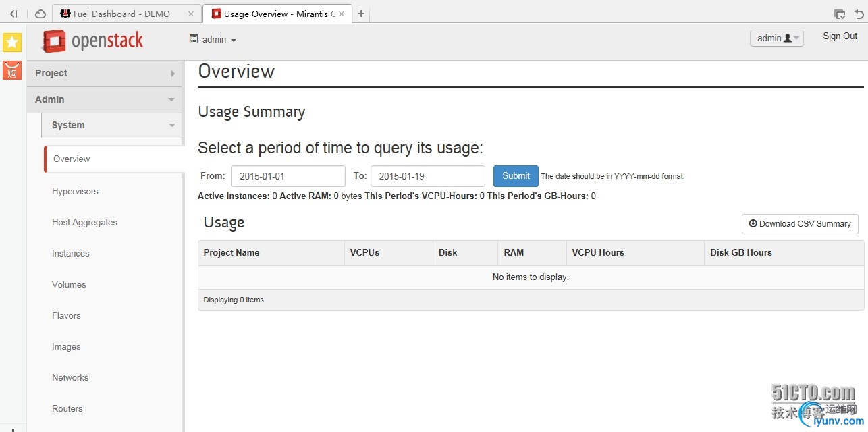Click the Usage Summary heading
Screen dimensions: 868x432
click(x=252, y=112)
